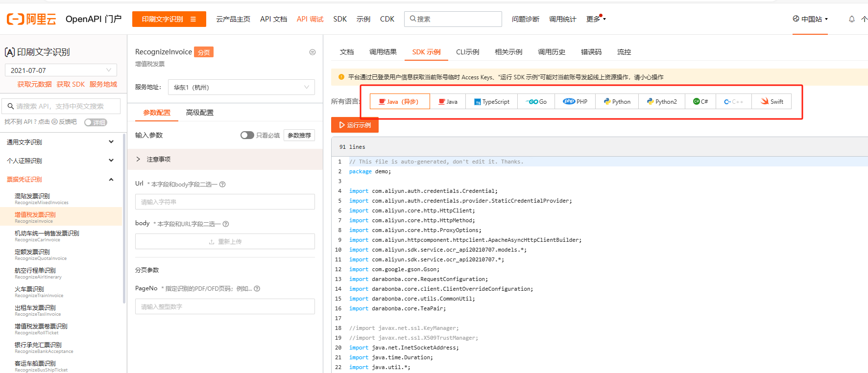The image size is (868, 373).
Task: Click the search icon in API search field
Action: tap(10, 106)
